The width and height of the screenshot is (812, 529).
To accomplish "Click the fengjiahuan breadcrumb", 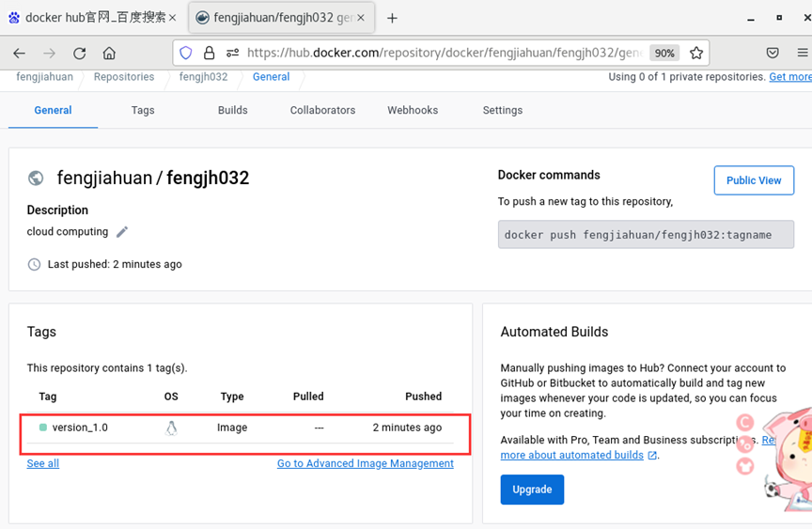I will (x=44, y=77).
